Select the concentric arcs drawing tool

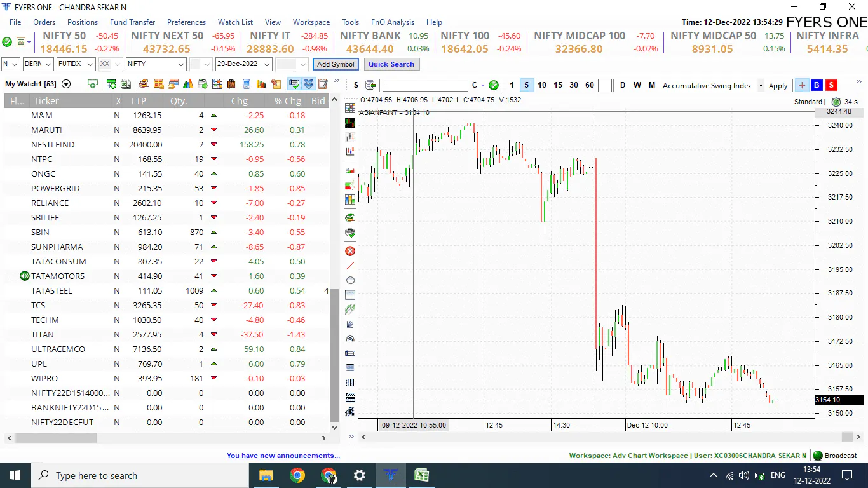tap(350, 339)
